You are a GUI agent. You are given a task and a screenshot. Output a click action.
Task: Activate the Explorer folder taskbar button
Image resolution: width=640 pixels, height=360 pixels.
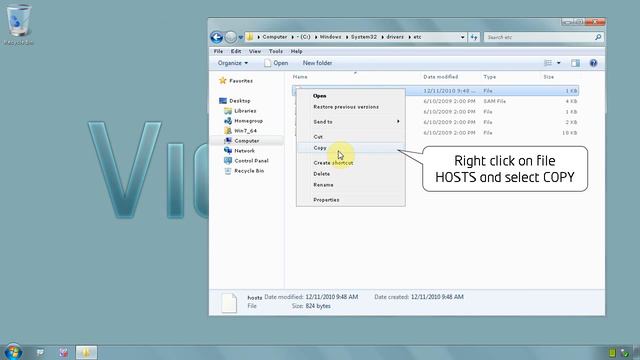pos(86,353)
